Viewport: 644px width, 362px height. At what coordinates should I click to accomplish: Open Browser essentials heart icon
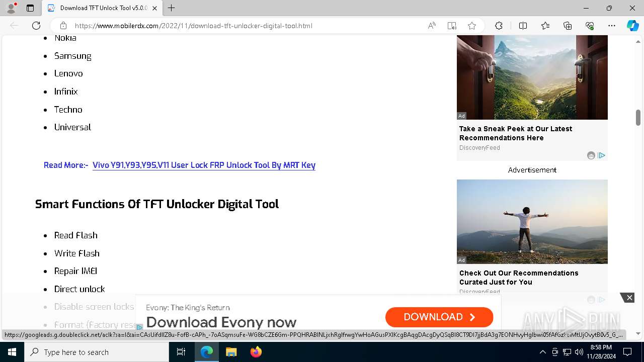point(590,26)
